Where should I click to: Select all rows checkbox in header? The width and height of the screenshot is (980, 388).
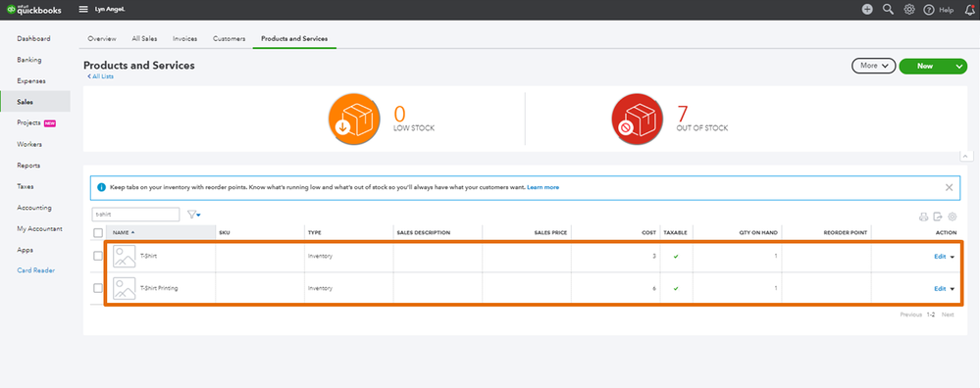(98, 232)
